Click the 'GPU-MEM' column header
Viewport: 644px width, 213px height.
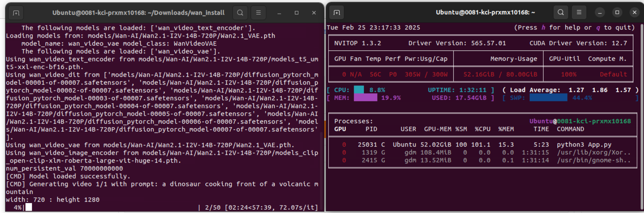point(438,129)
